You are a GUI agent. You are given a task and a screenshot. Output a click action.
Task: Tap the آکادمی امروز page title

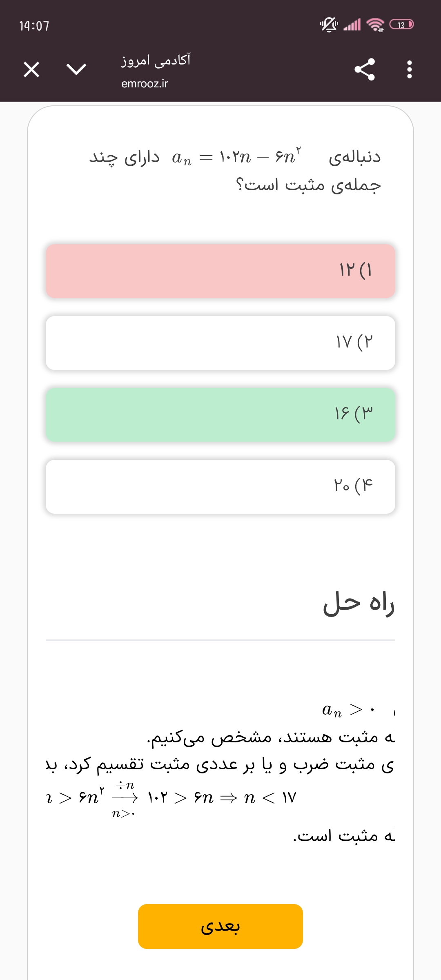[156, 60]
